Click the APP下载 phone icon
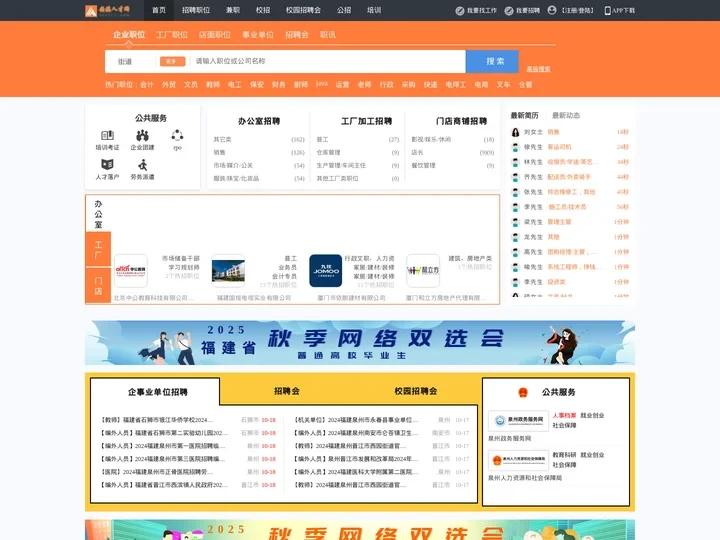720x540 pixels. [608, 11]
